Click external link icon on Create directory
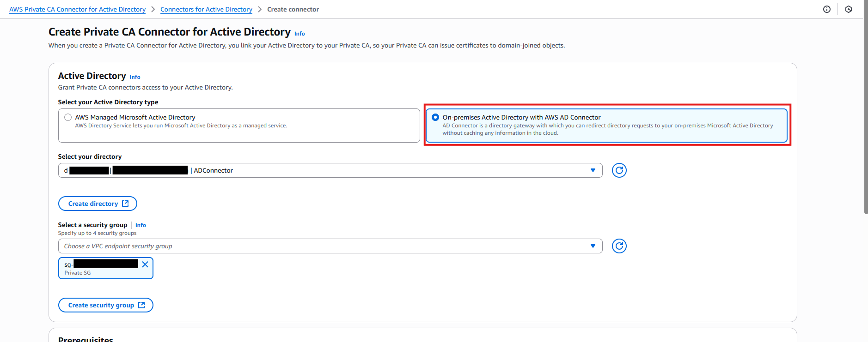 pyautogui.click(x=125, y=204)
